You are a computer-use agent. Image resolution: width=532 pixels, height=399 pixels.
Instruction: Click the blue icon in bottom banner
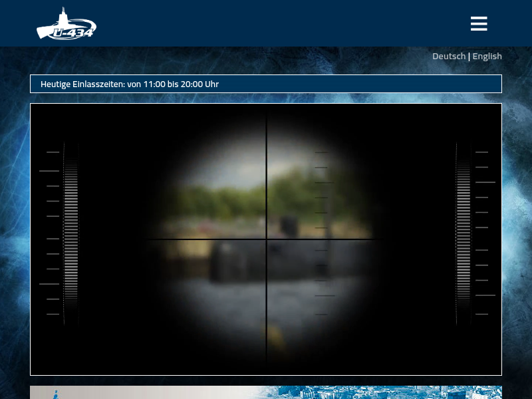pos(57,394)
